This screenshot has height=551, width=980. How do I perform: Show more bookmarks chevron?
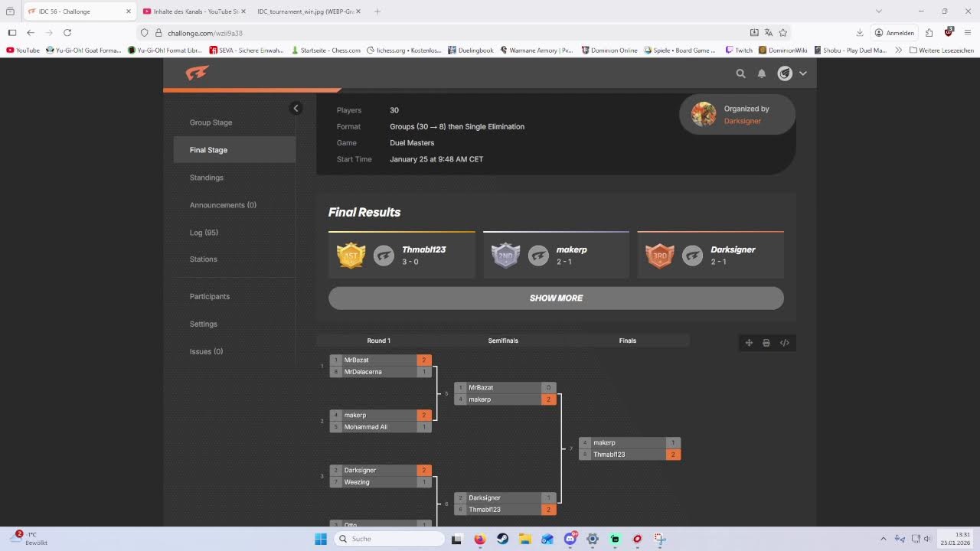tap(898, 51)
